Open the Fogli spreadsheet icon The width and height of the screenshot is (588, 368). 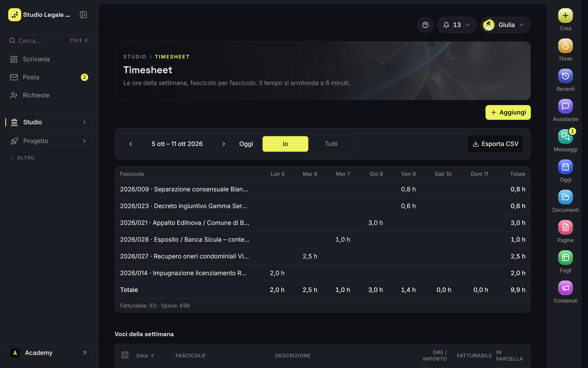click(565, 258)
